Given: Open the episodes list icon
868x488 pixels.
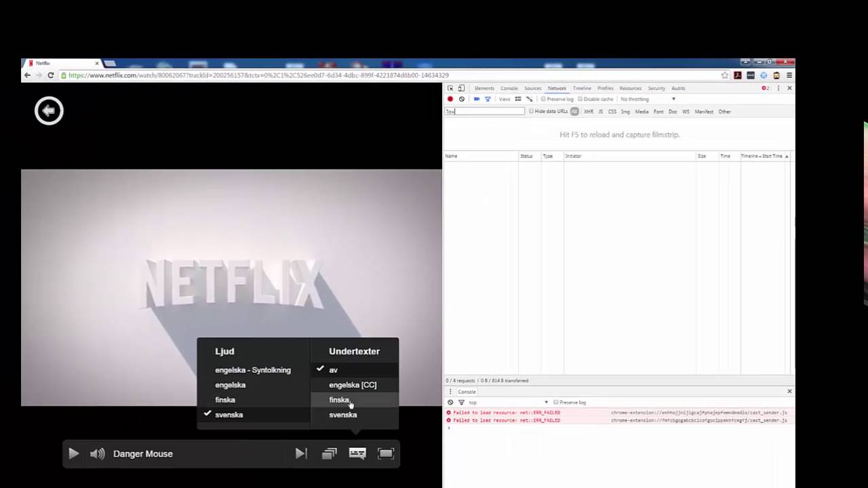Looking at the screenshot, I should 330,454.
